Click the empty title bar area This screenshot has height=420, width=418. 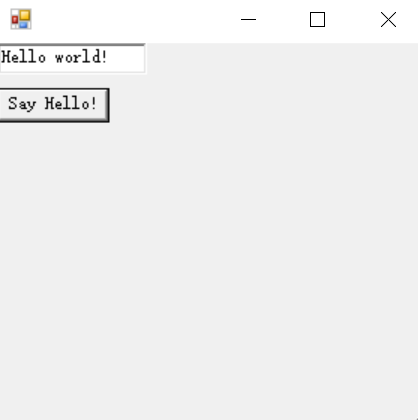(133, 19)
